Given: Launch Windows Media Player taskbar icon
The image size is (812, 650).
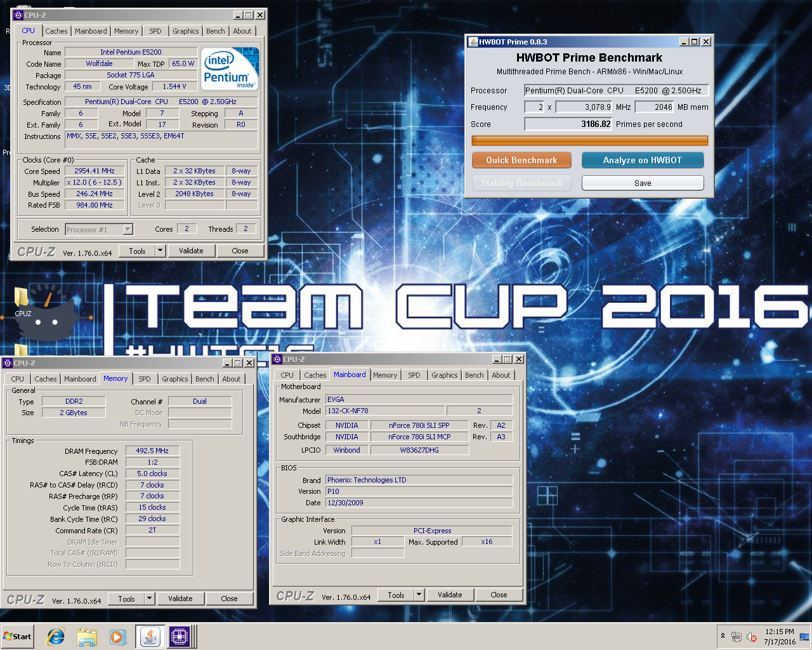Looking at the screenshot, I should click(117, 637).
